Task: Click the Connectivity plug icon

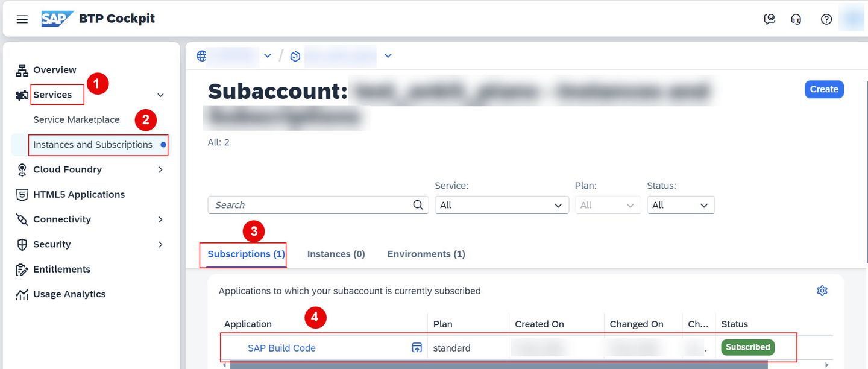Action: [x=22, y=219]
